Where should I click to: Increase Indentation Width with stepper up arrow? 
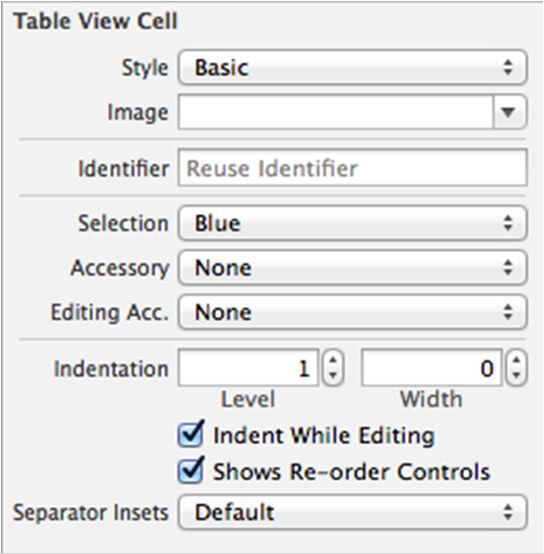[x=516, y=360]
